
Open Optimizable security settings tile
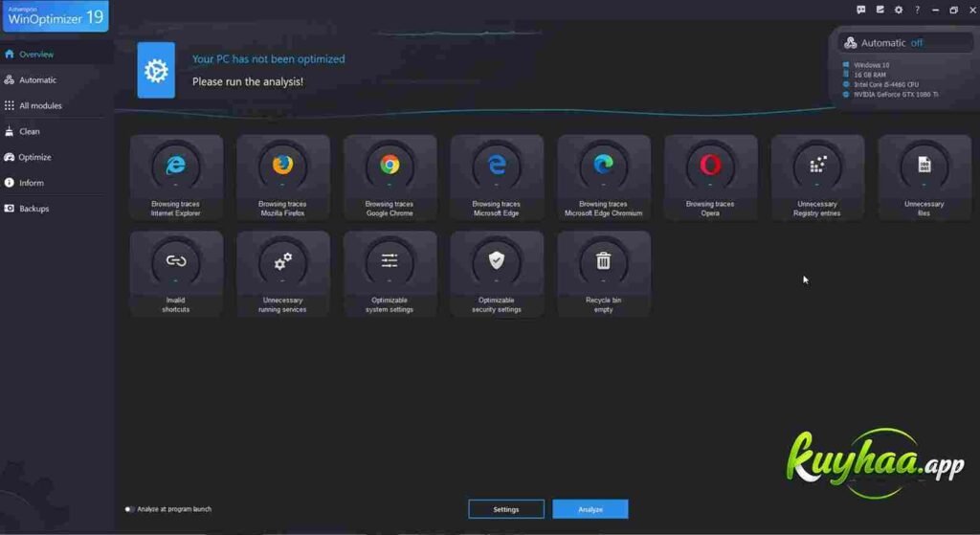coord(497,274)
